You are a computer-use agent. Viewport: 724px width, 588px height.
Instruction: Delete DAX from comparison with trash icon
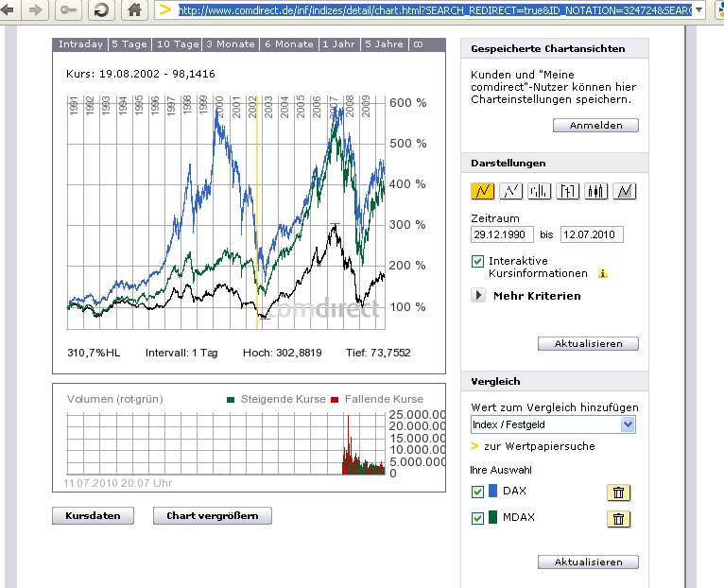coord(619,493)
